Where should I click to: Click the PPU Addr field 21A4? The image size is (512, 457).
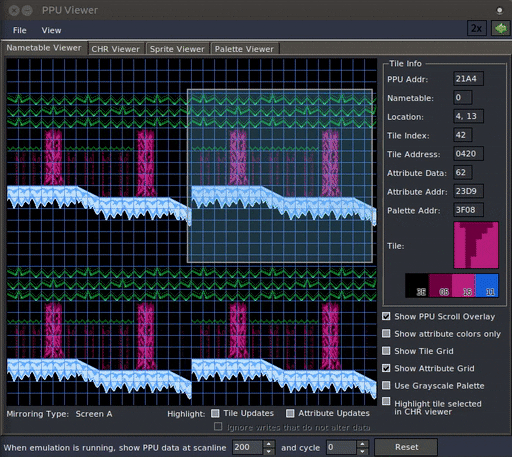click(x=468, y=79)
